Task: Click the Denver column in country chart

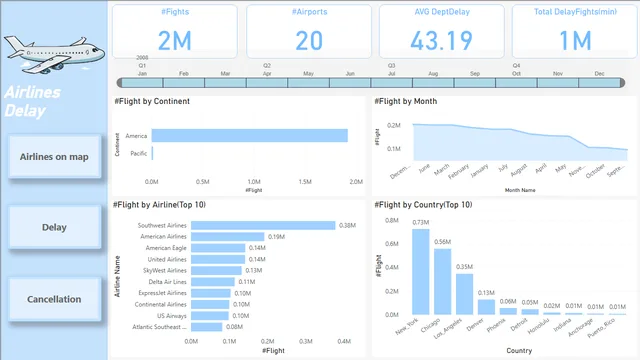Action: click(486, 307)
